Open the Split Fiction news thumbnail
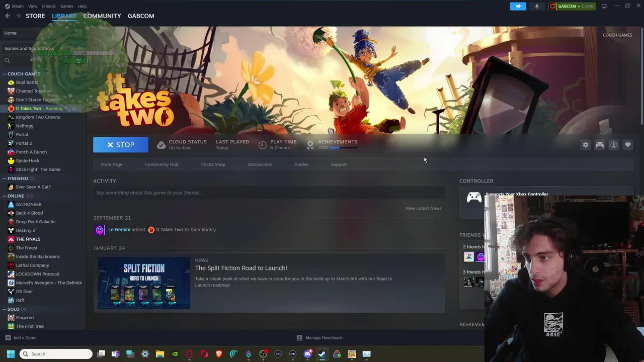 click(x=144, y=283)
